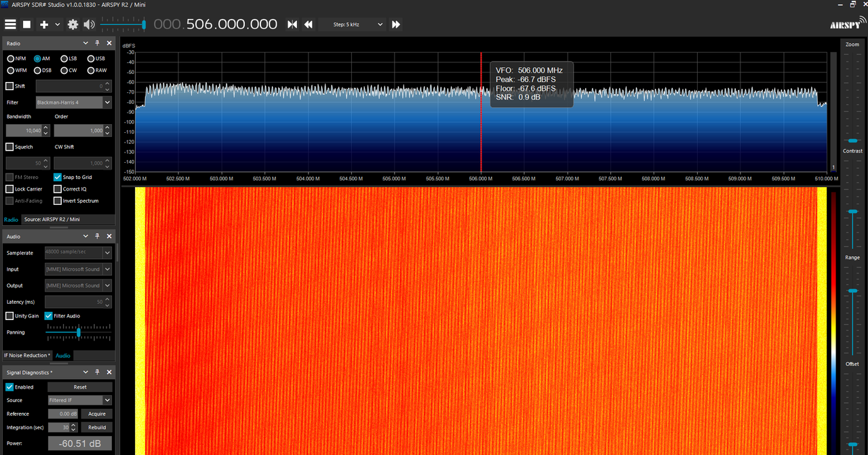Open the Filter Blackman-Harris 4 dropdown
The width and height of the screenshot is (868, 455).
(x=74, y=102)
